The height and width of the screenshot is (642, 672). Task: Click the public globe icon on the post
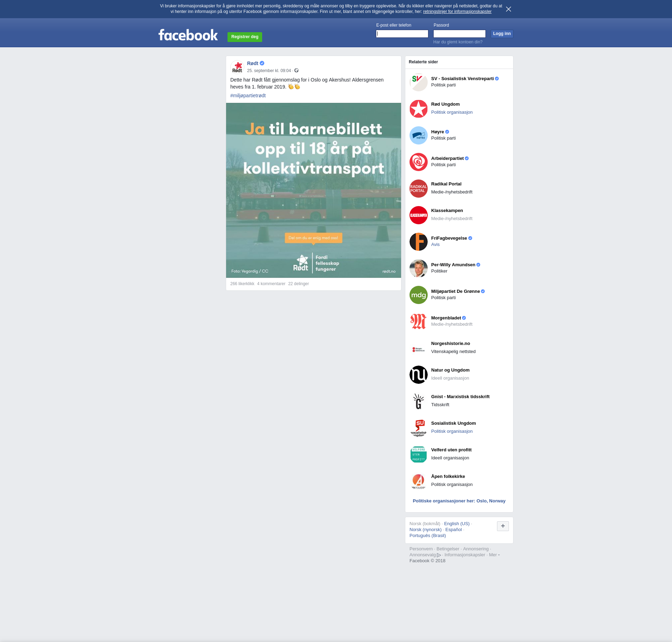tap(296, 70)
